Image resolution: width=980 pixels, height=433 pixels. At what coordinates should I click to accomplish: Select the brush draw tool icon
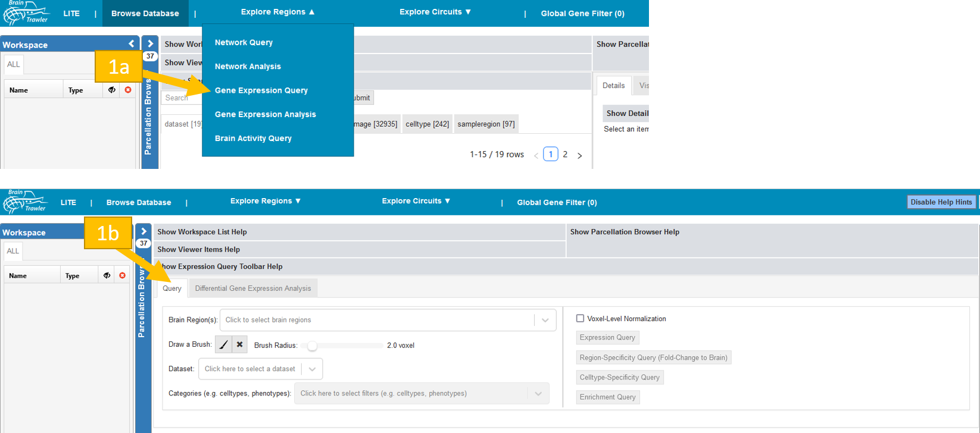[x=223, y=344]
